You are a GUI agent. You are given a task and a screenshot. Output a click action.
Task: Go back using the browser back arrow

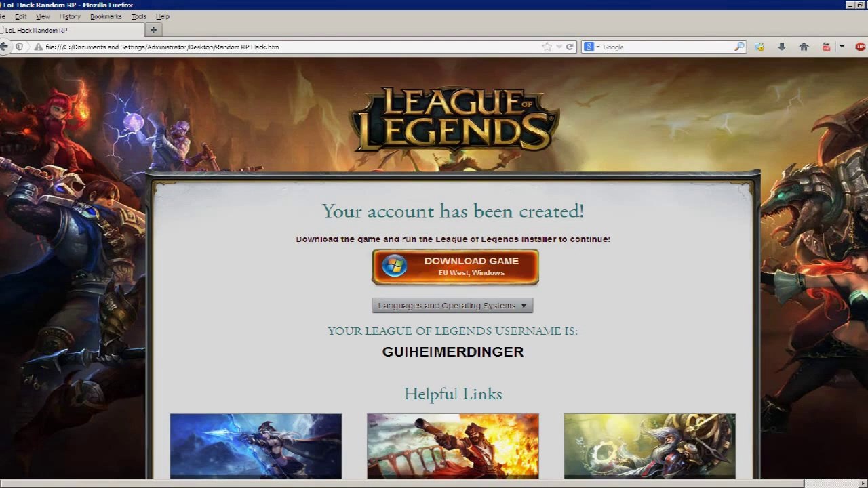point(4,47)
